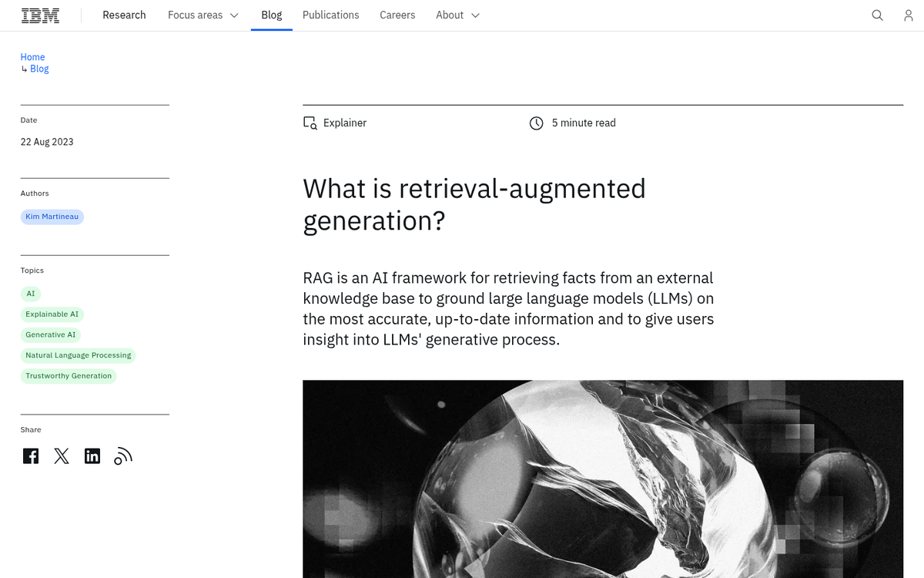Open the RSS feed icon
This screenshot has width=924, height=578.
(x=123, y=456)
